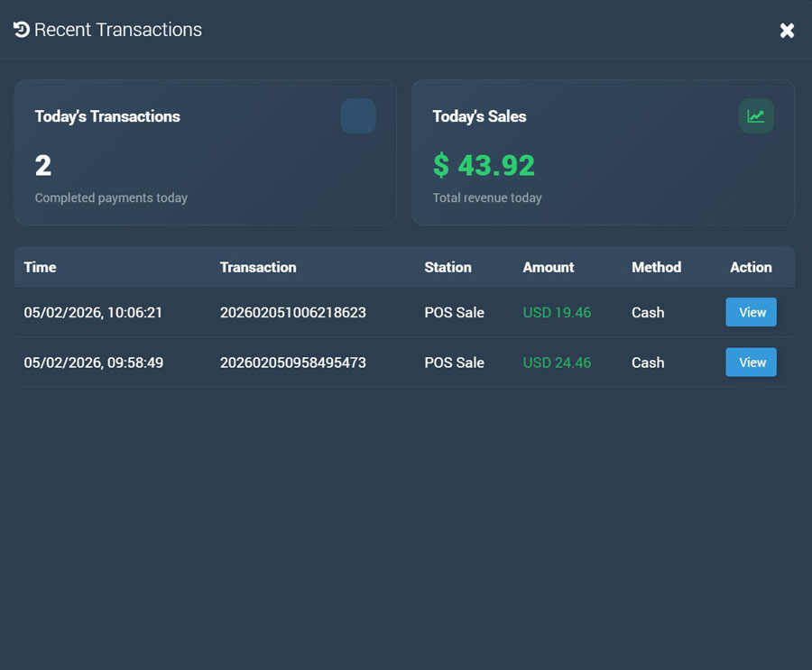The image size is (812, 670).
Task: Click the Time column header
Action: [x=40, y=267]
